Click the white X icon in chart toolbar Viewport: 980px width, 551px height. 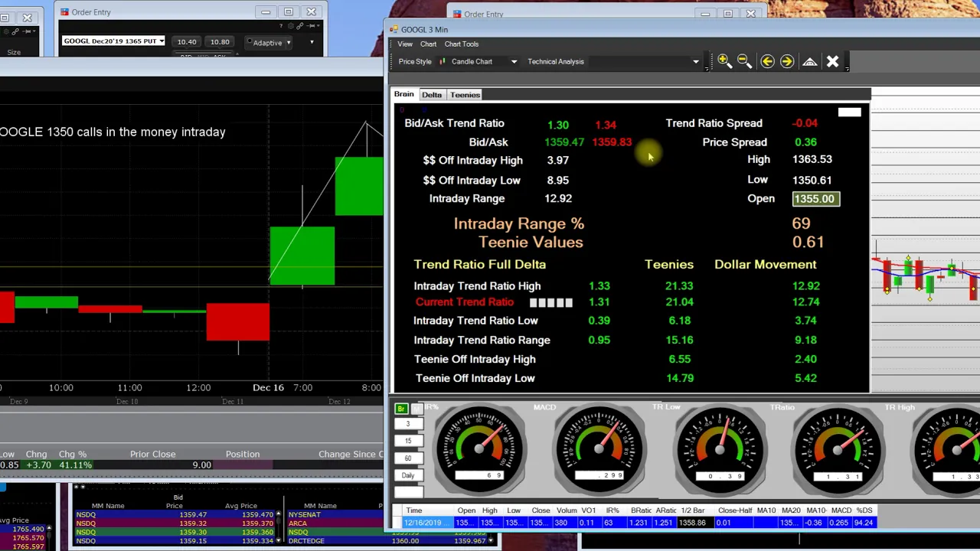[832, 61]
